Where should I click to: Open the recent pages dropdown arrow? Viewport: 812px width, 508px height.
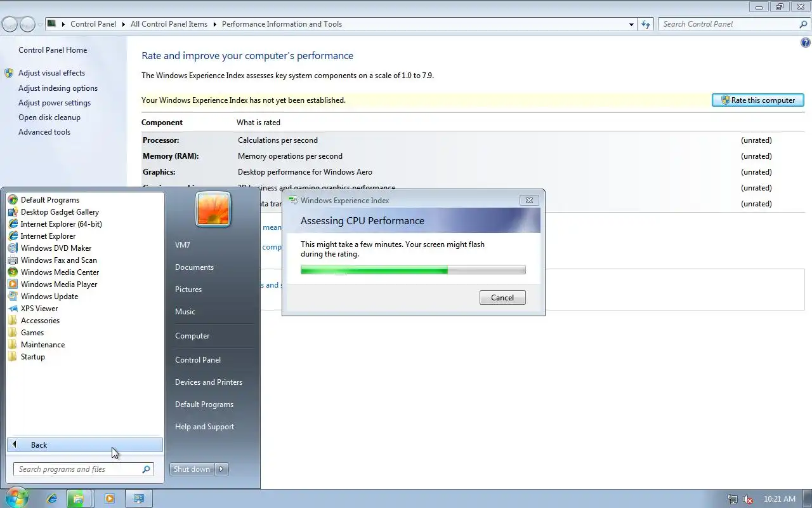(x=40, y=25)
